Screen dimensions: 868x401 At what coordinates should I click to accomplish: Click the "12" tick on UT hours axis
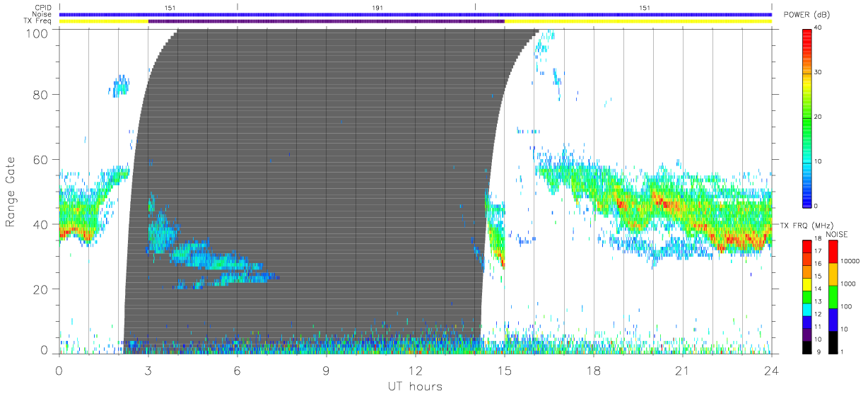click(416, 370)
